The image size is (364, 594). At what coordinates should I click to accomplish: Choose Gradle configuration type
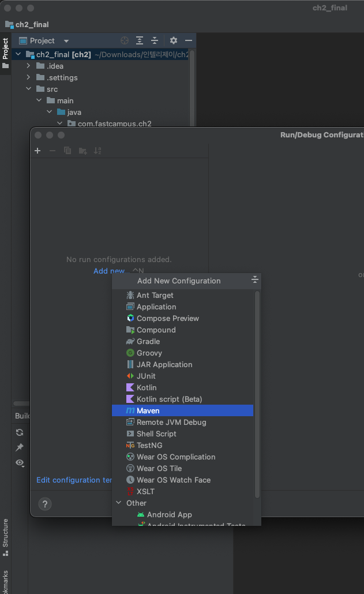182,341
